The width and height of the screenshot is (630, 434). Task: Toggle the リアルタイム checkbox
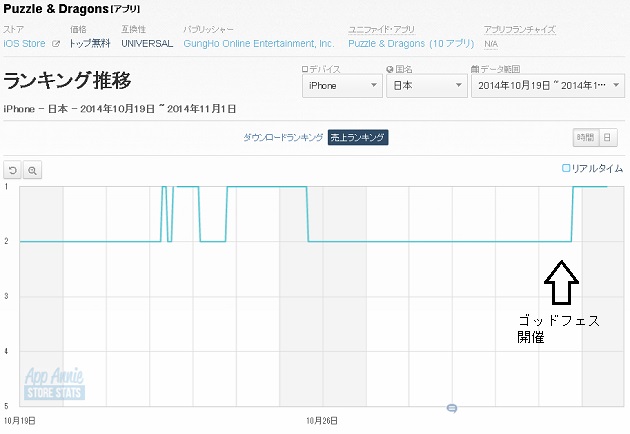click(x=566, y=168)
